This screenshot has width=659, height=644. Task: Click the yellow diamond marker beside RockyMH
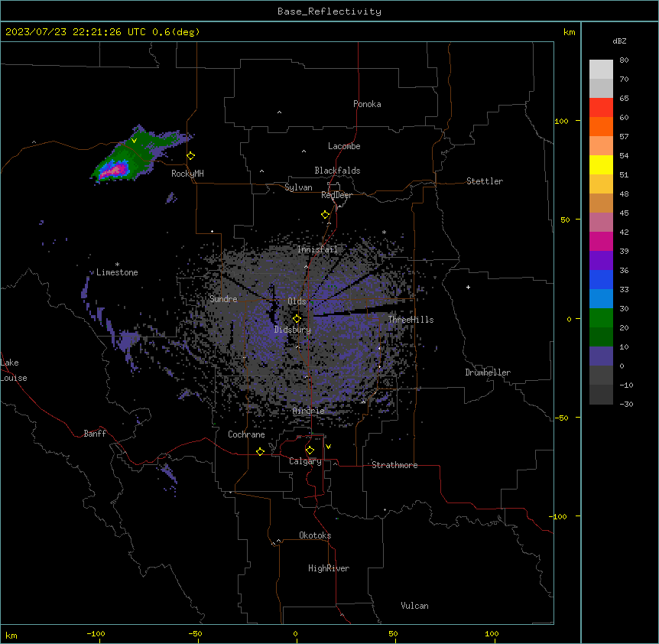[x=191, y=156]
